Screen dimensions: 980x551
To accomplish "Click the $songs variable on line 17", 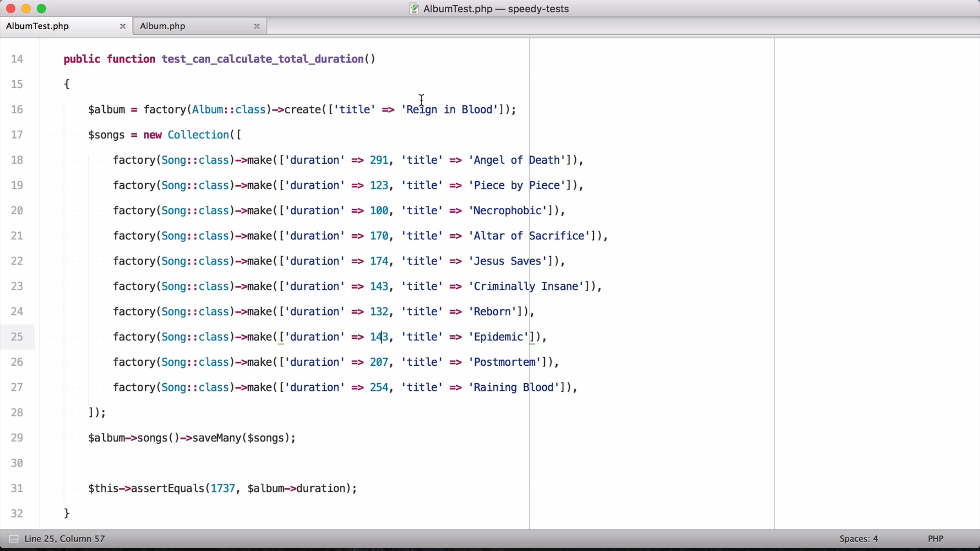I will coord(106,135).
